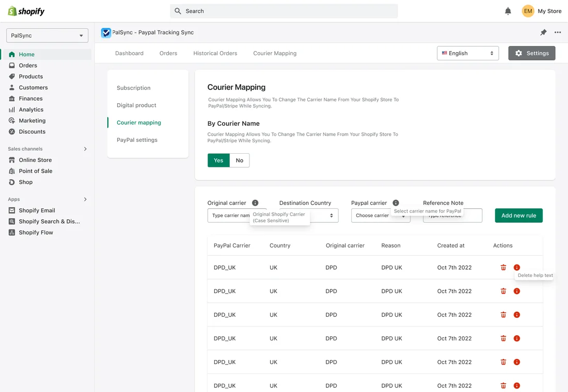Click the Products tag icon
The width and height of the screenshot is (568, 392).
[12, 76]
